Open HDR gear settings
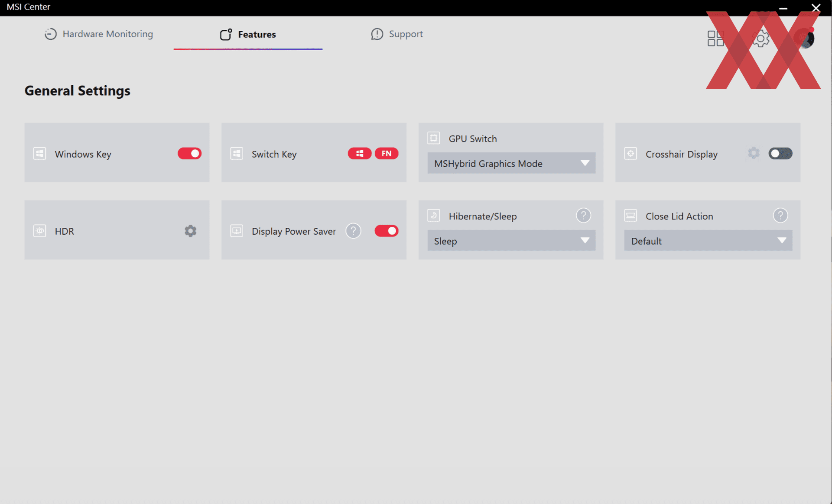This screenshot has width=832, height=504. [191, 231]
